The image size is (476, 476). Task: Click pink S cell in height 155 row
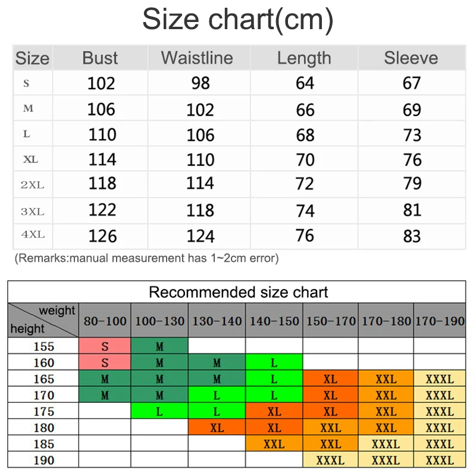click(x=105, y=346)
